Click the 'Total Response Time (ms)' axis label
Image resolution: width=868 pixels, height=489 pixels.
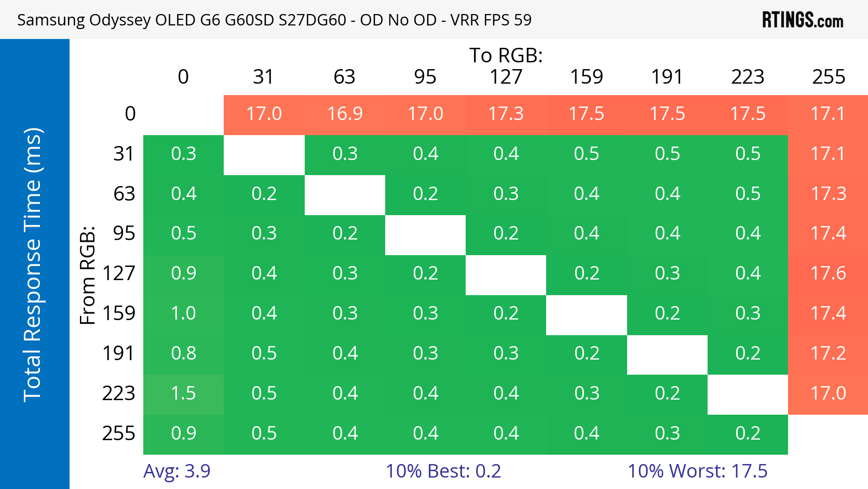tap(32, 264)
